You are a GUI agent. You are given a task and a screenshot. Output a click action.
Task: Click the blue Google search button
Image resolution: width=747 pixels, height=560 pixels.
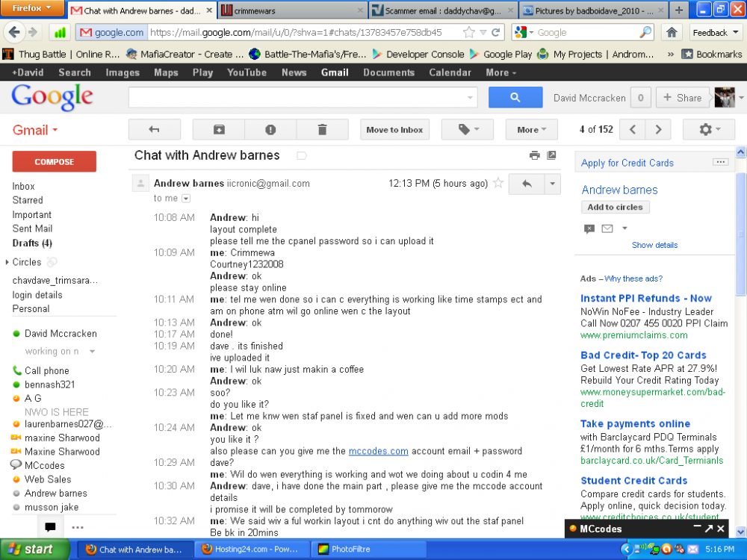click(x=515, y=98)
